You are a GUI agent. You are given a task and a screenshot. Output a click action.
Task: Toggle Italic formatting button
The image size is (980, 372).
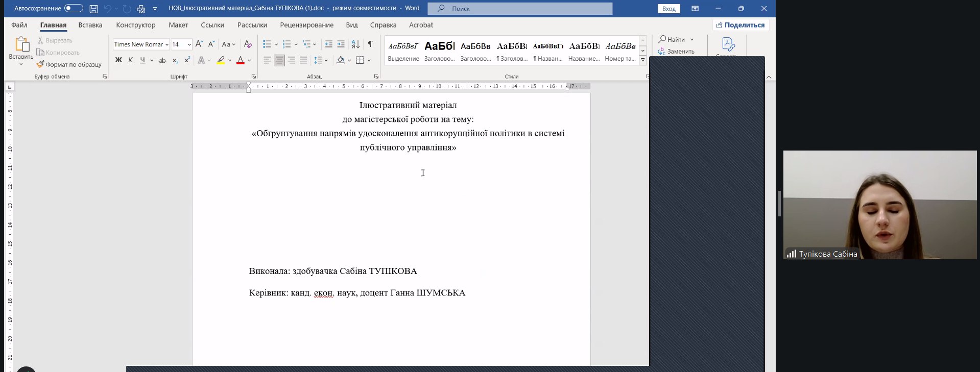click(130, 60)
